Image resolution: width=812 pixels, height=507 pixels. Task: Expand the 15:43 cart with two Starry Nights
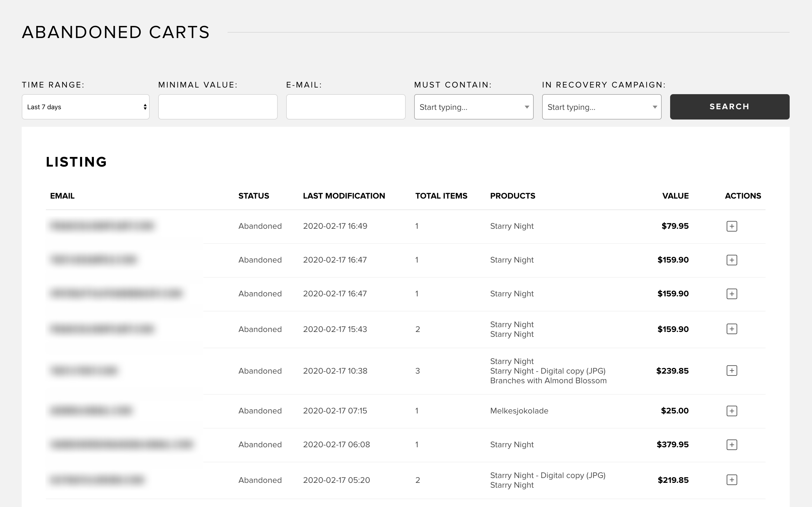pyautogui.click(x=731, y=329)
